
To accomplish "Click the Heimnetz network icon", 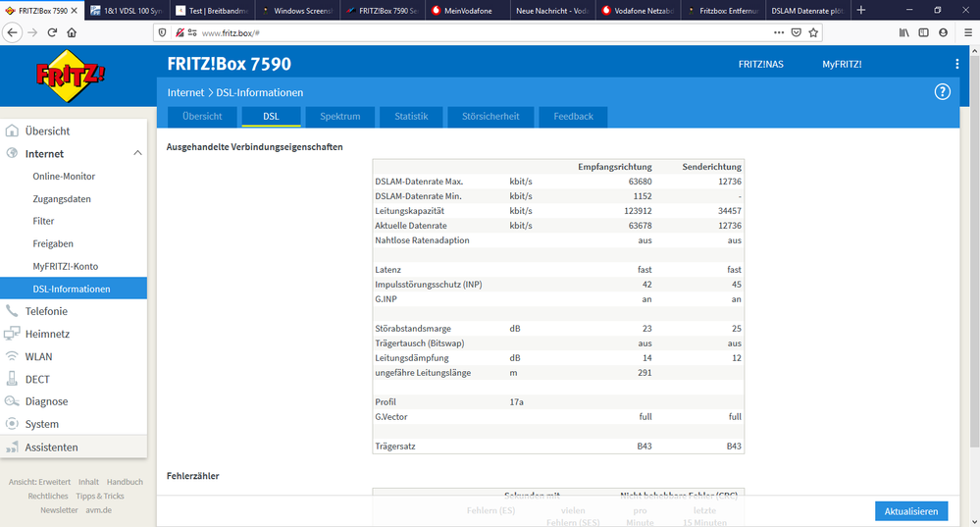I will (12, 334).
